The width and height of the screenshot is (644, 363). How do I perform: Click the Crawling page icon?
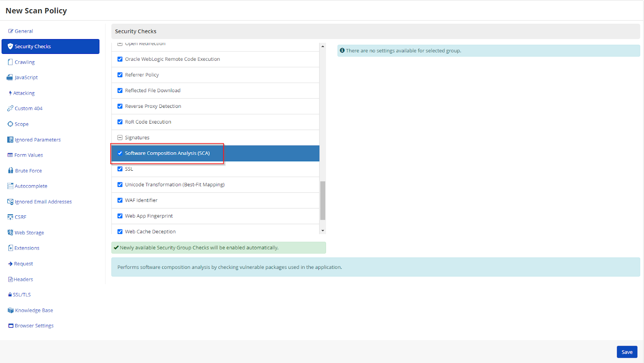pos(10,62)
